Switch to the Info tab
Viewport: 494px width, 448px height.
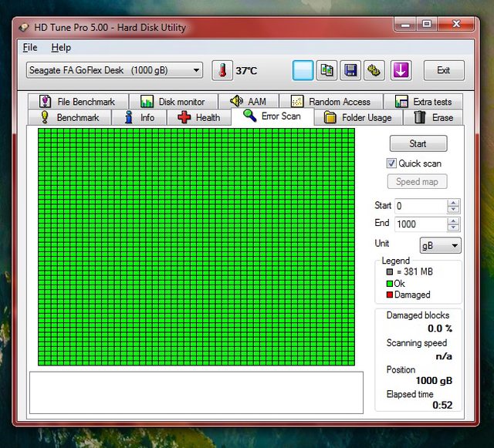coord(139,117)
